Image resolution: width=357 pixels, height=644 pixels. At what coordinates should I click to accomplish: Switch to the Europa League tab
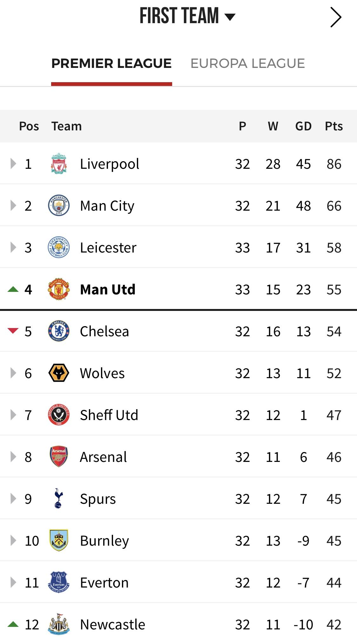247,63
